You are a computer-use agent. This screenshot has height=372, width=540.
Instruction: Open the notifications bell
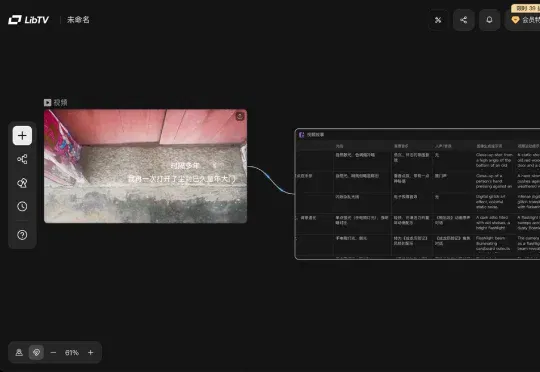tap(489, 20)
